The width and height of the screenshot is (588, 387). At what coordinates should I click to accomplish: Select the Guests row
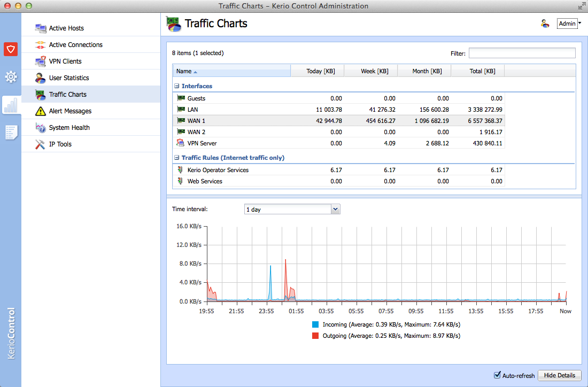click(338, 98)
